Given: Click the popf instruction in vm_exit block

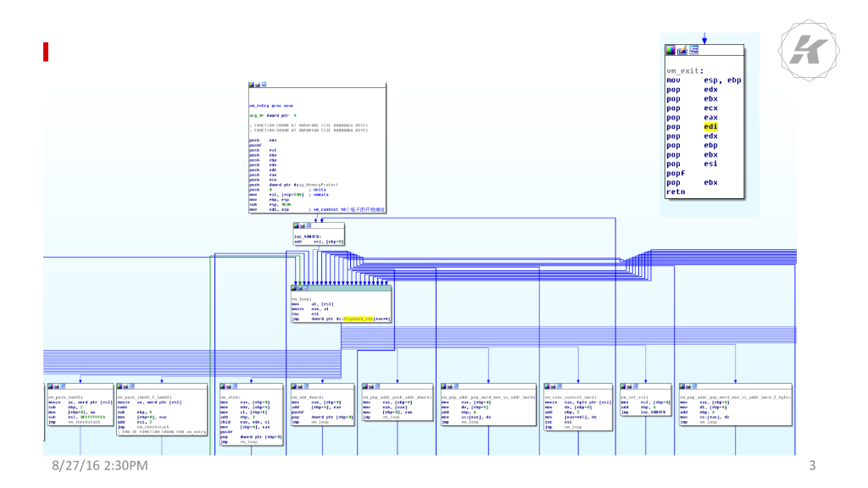Looking at the screenshot, I should (675, 173).
